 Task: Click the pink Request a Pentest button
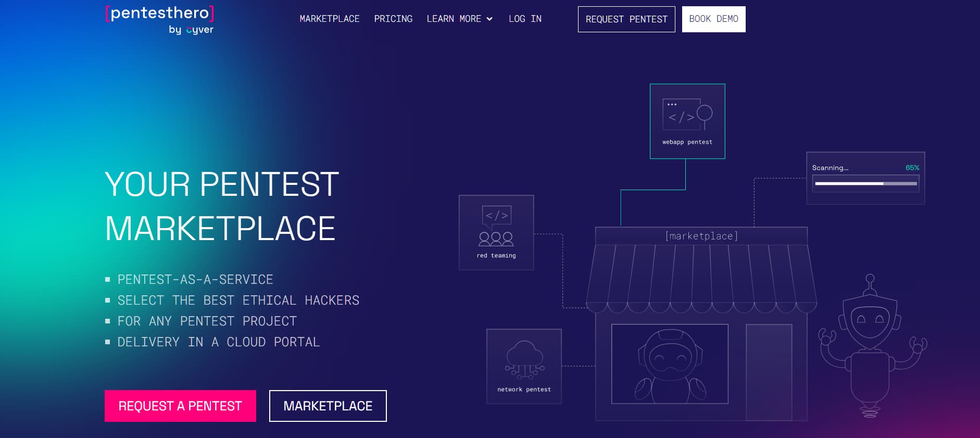tap(180, 406)
